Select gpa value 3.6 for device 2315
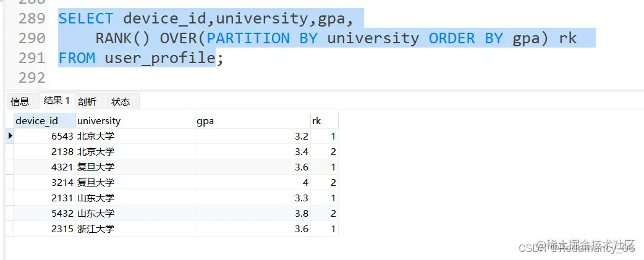 pos(253,229)
